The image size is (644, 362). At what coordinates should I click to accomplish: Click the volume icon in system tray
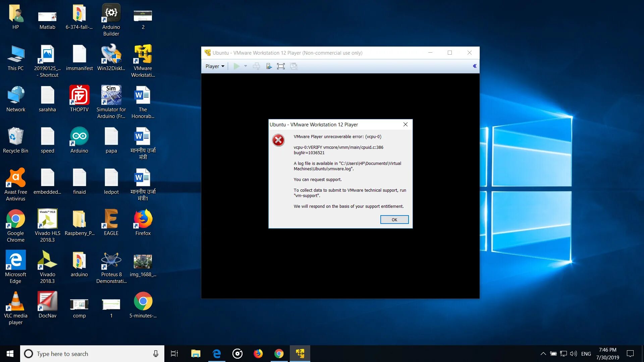coord(573,354)
